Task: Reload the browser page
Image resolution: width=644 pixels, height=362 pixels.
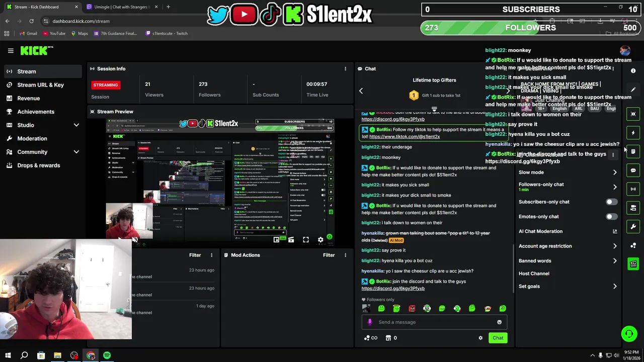Action: coord(31,21)
